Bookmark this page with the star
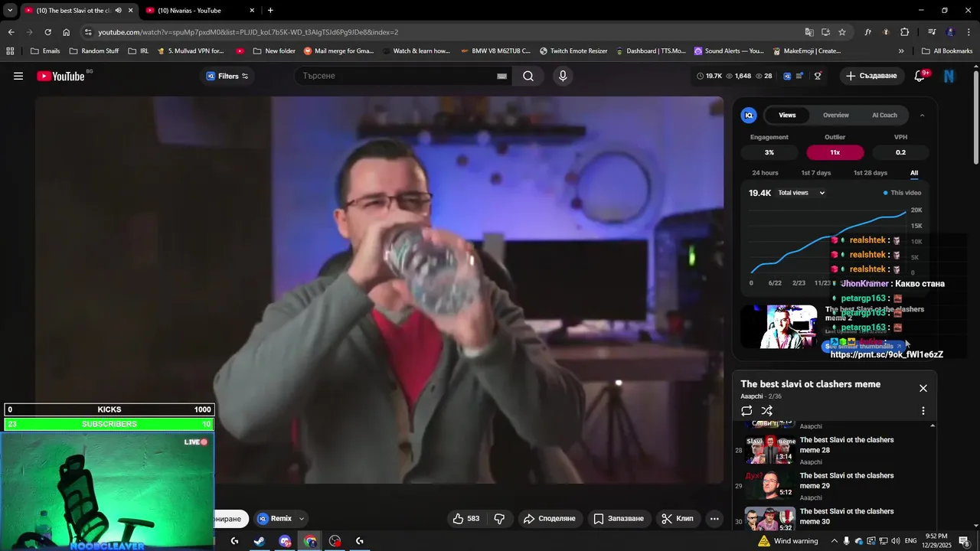The image size is (980, 551). (x=842, y=32)
